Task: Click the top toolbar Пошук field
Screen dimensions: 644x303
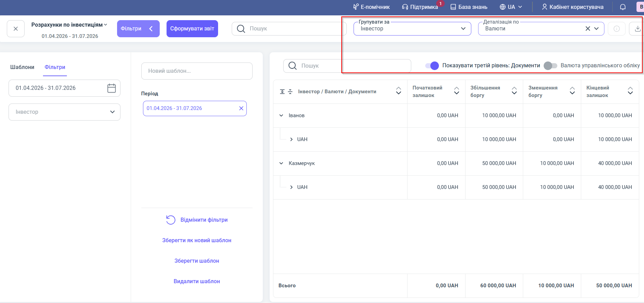Action: [289, 29]
